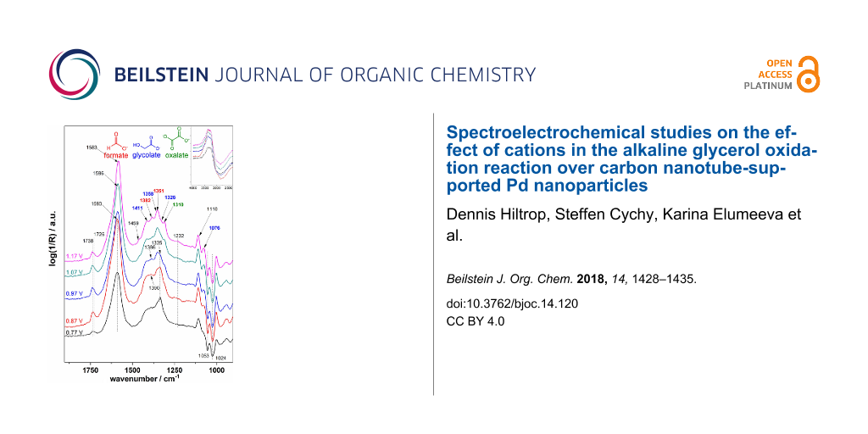Click the red 0.87 V spectrum label
Viewport: 868px width, 434px height.
(75, 321)
